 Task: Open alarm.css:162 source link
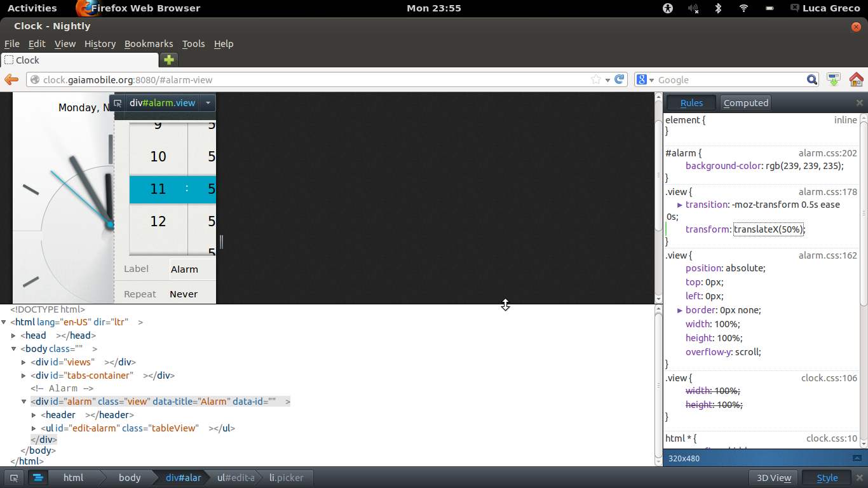827,255
